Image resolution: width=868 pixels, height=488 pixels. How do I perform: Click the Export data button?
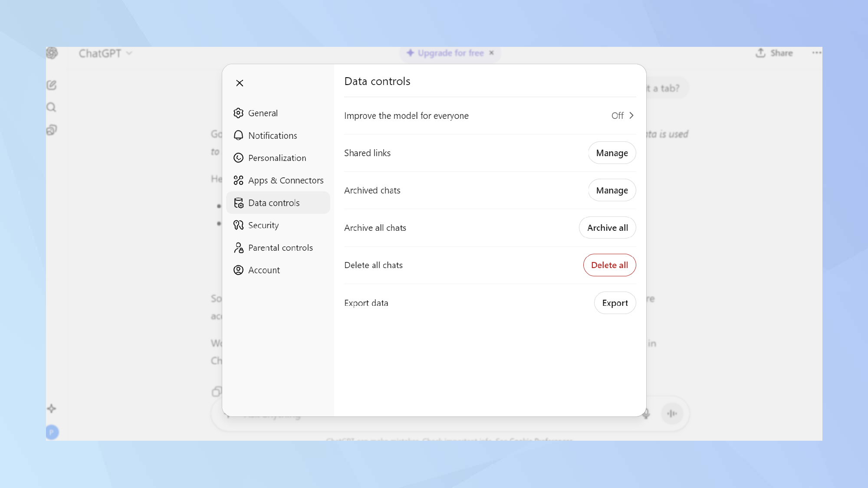[x=615, y=303]
